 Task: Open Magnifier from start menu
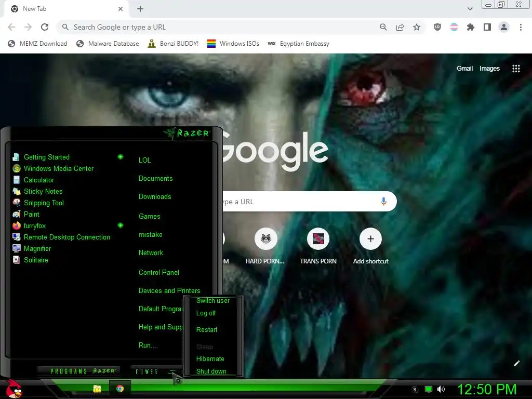pos(32,249)
